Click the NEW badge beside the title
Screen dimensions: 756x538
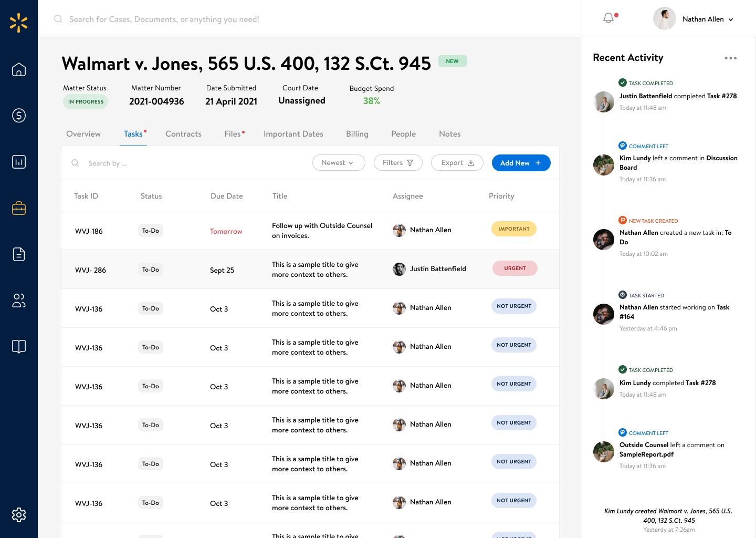pos(453,61)
